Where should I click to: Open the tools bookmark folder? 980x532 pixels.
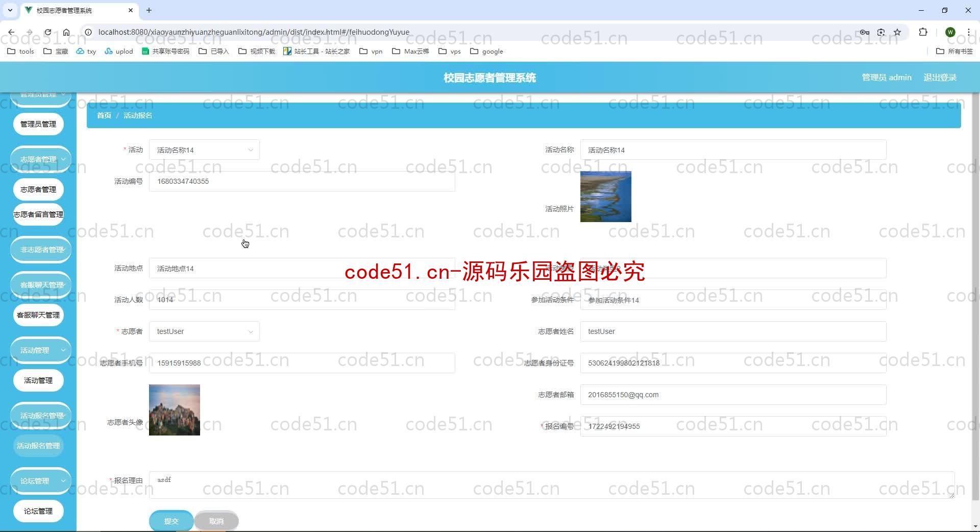pyautogui.click(x=21, y=51)
